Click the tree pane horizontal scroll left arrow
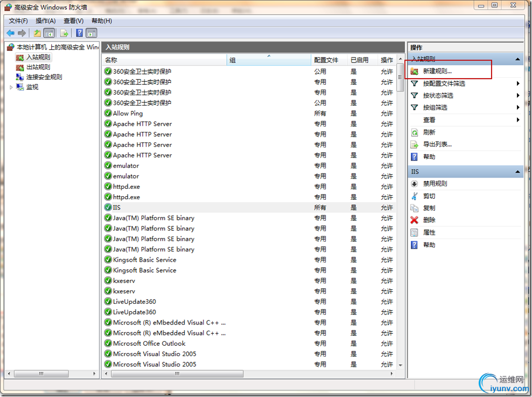This screenshot has width=532, height=397. (x=9, y=374)
